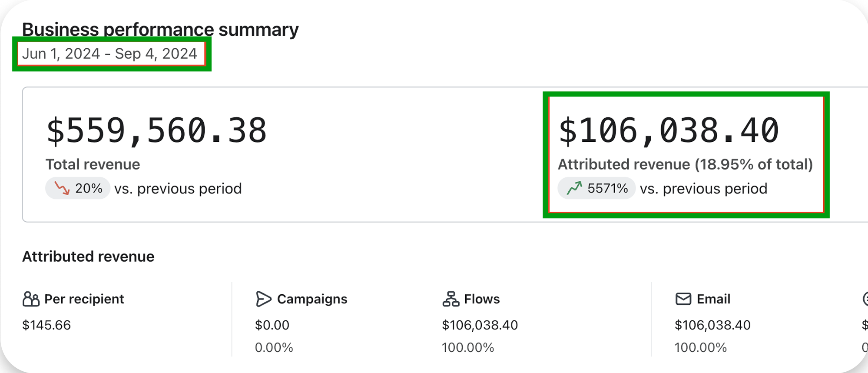Select the Total revenue label

pos(93,164)
